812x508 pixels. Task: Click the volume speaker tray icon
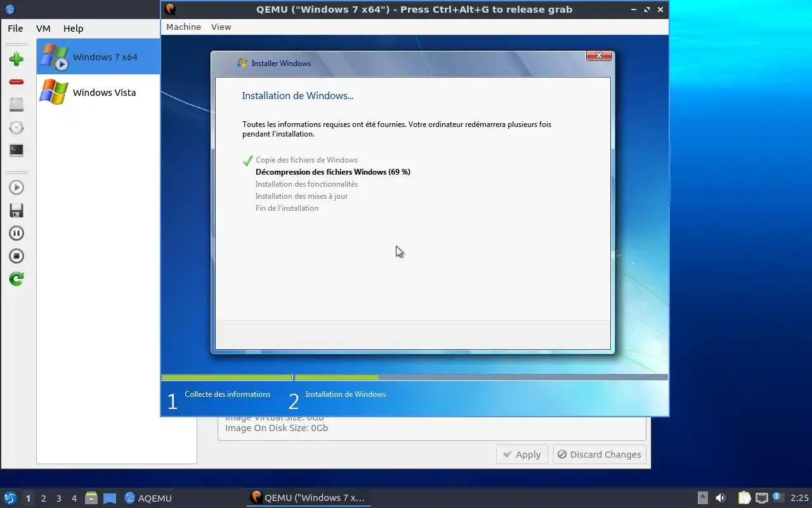coord(721,498)
